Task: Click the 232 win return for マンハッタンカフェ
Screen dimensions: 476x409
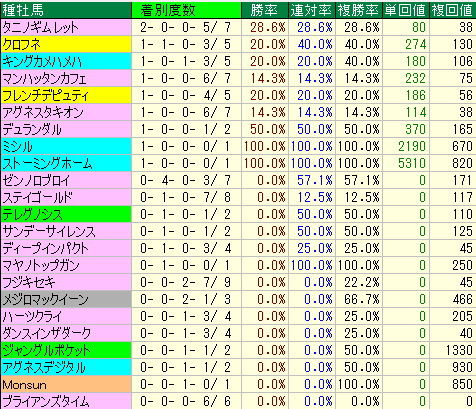Action: [x=416, y=78]
